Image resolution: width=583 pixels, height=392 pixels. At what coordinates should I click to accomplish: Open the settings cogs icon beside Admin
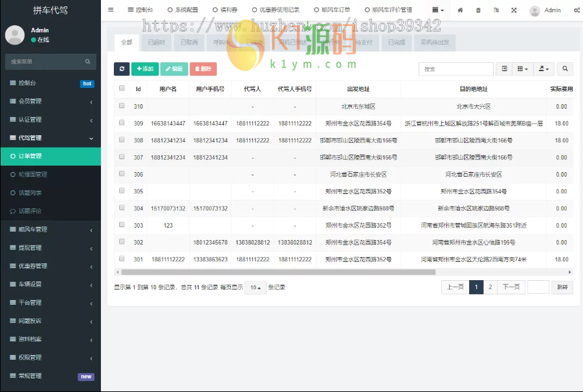tap(577, 10)
